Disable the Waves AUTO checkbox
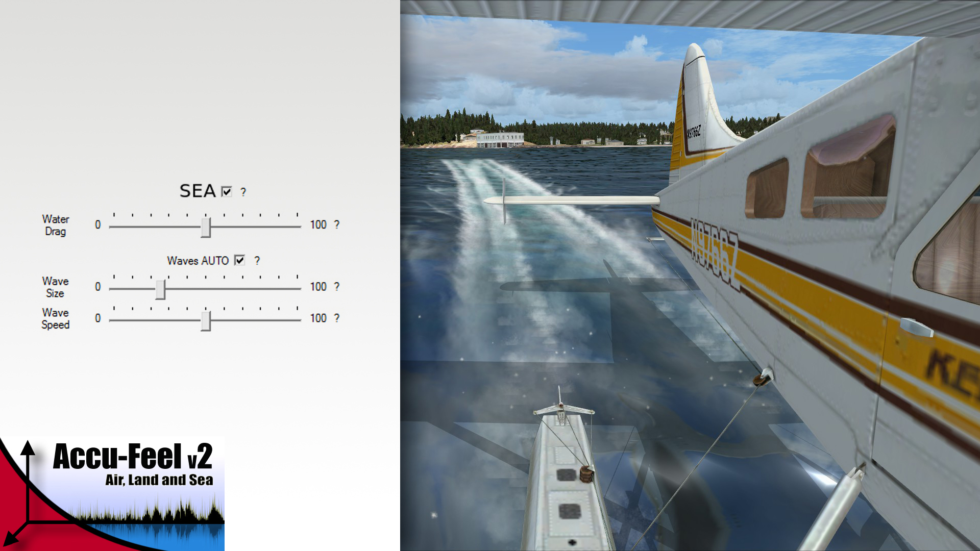This screenshot has height=551, width=980. (x=240, y=261)
